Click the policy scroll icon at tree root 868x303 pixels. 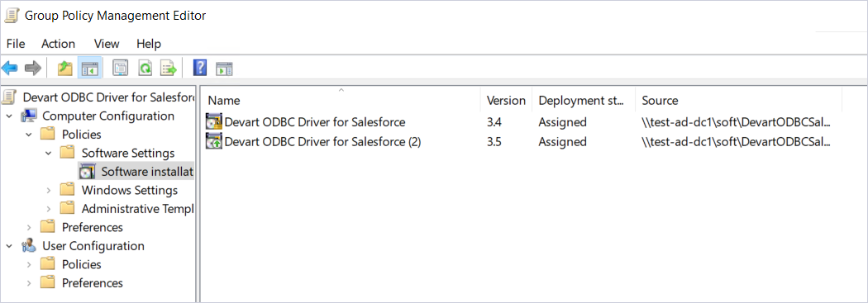(x=9, y=97)
